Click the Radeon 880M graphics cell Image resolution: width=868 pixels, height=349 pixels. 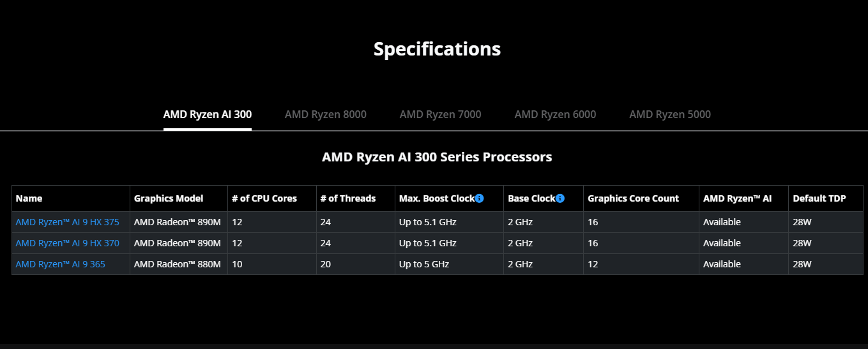[179, 264]
